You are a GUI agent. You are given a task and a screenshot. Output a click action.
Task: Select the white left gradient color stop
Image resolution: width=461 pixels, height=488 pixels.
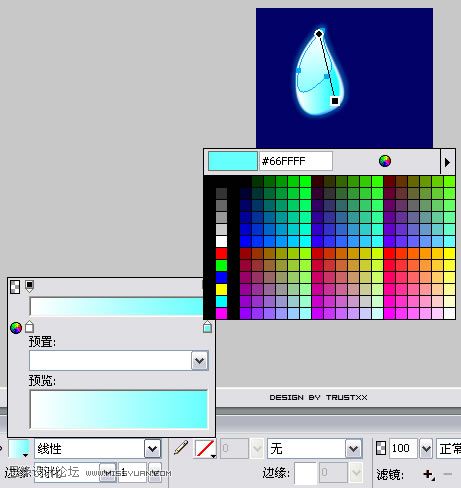(x=29, y=327)
